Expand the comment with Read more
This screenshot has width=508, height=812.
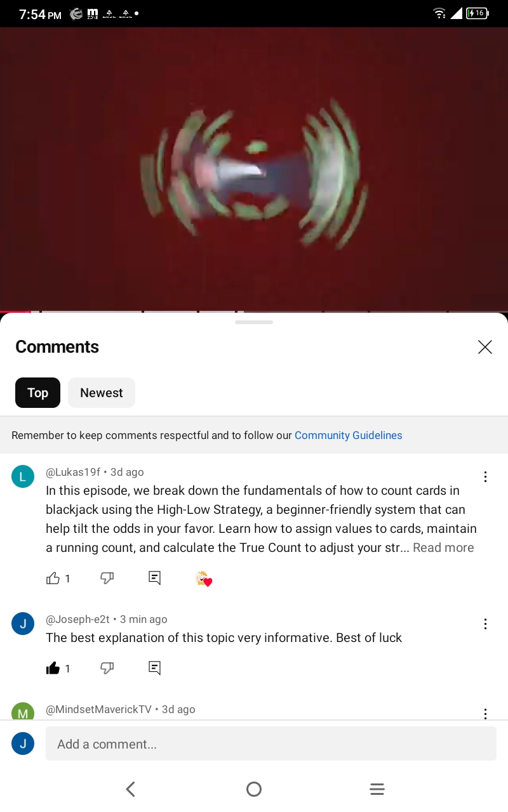[443, 547]
